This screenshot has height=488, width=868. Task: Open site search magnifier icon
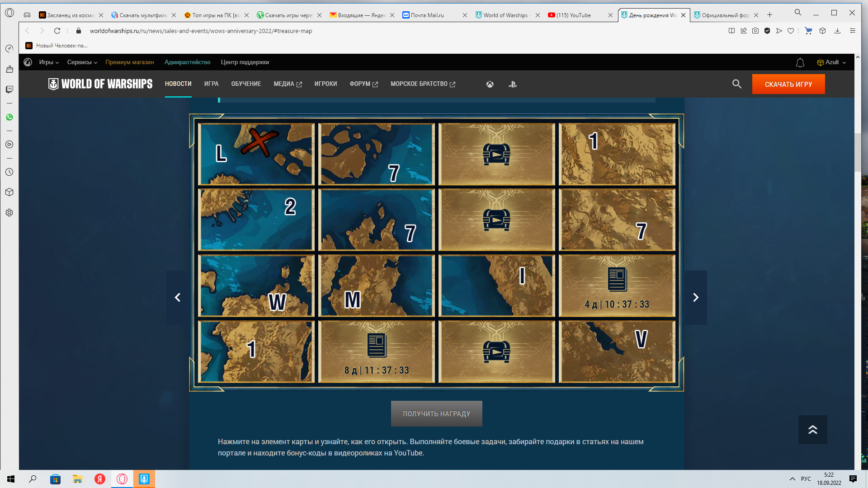737,84
